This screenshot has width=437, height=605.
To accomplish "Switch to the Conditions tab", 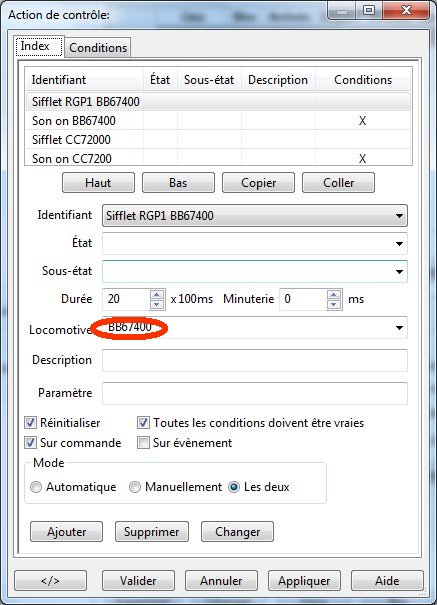I will click(x=98, y=48).
